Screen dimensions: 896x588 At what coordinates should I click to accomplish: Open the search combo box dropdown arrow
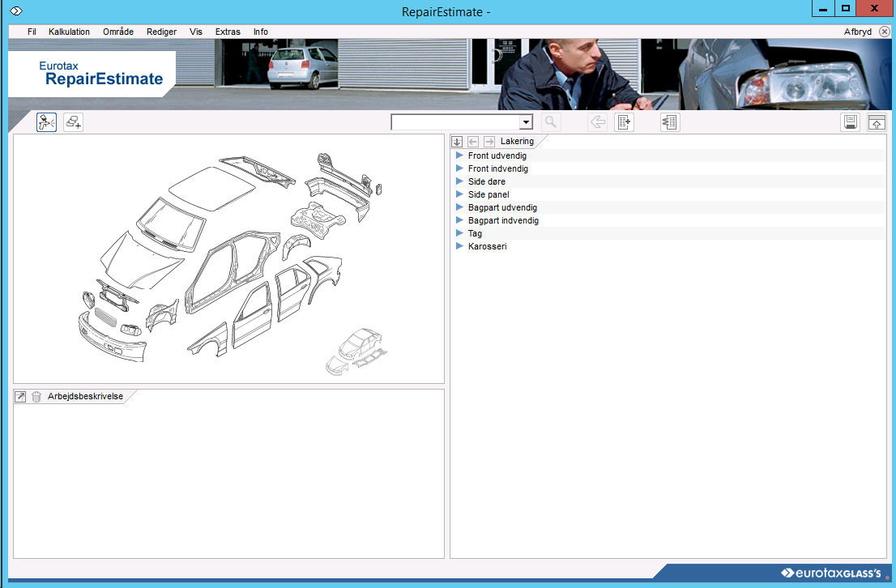[x=526, y=121]
